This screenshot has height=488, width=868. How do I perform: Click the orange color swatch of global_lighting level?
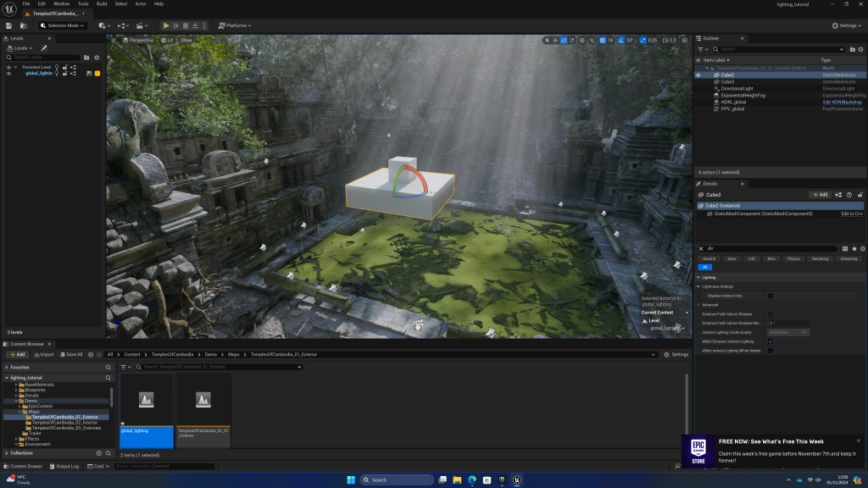point(97,74)
